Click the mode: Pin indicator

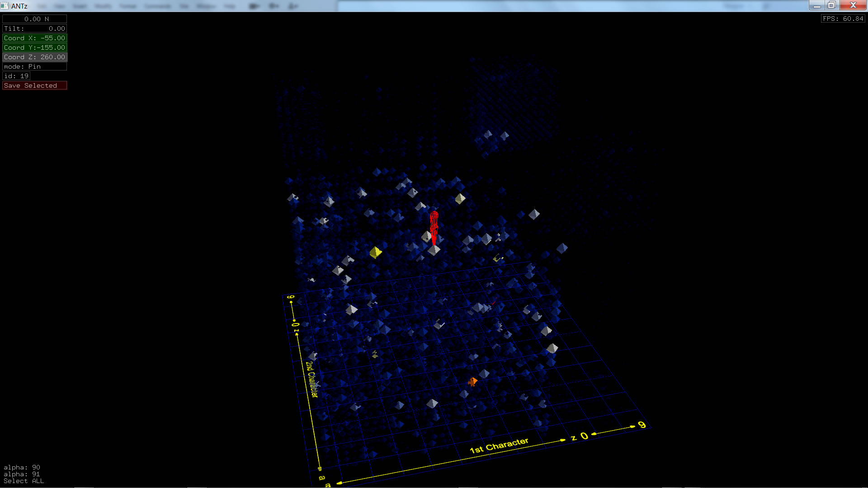coord(34,66)
